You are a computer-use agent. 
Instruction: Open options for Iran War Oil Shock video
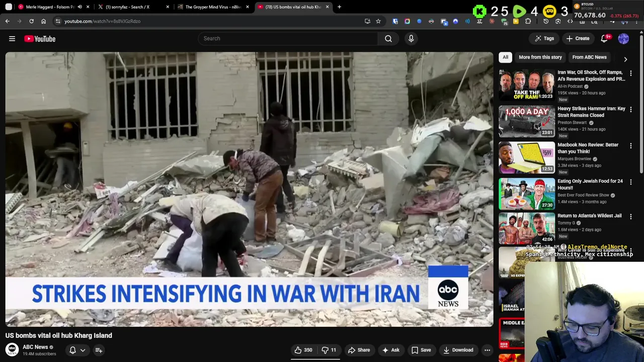(x=631, y=73)
